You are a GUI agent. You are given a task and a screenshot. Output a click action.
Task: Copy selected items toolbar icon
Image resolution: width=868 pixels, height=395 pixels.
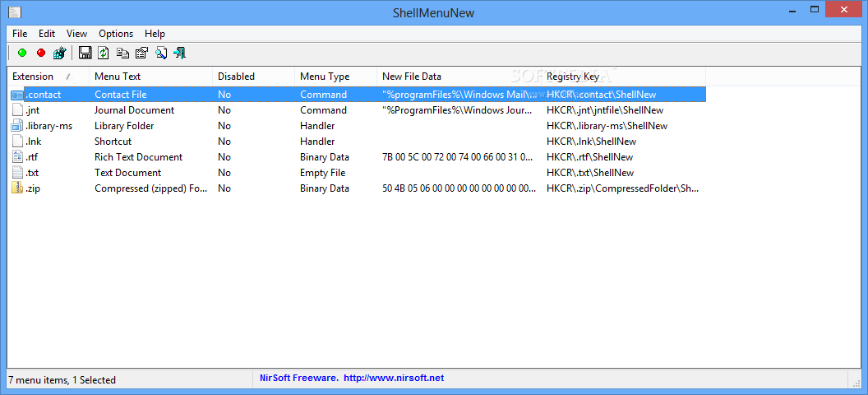[x=122, y=53]
